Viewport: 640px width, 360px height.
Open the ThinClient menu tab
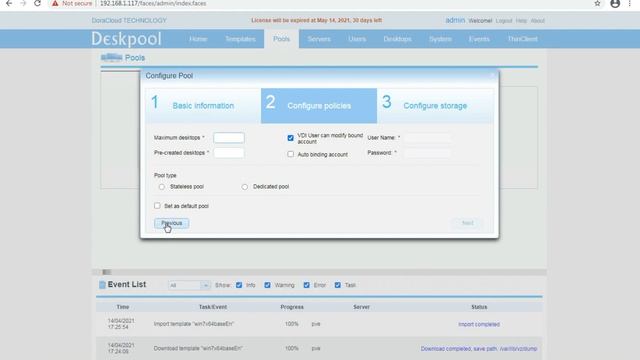click(x=522, y=39)
